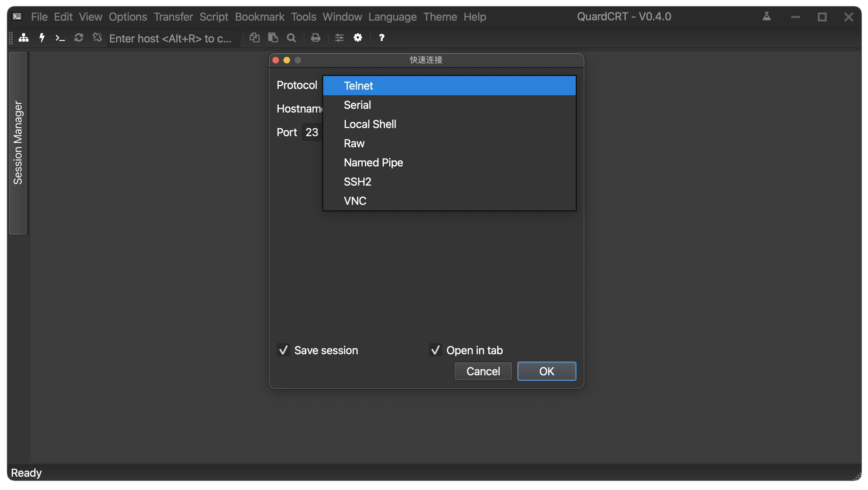The image size is (868, 490).
Task: Click the print icon in toolbar
Action: [x=316, y=38]
